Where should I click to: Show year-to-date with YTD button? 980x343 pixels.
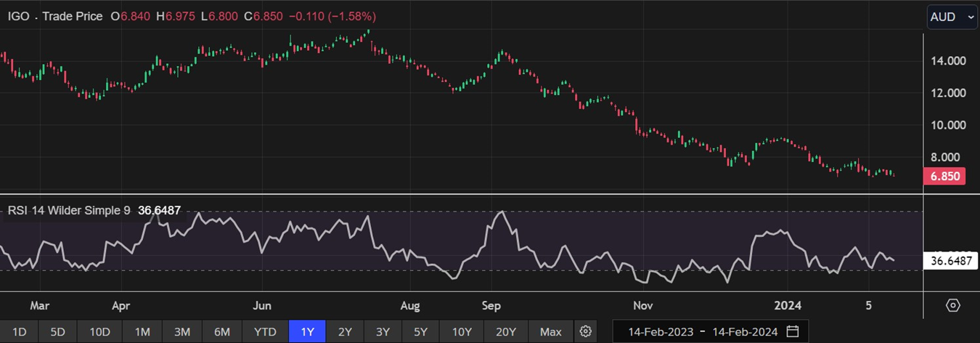point(265,332)
